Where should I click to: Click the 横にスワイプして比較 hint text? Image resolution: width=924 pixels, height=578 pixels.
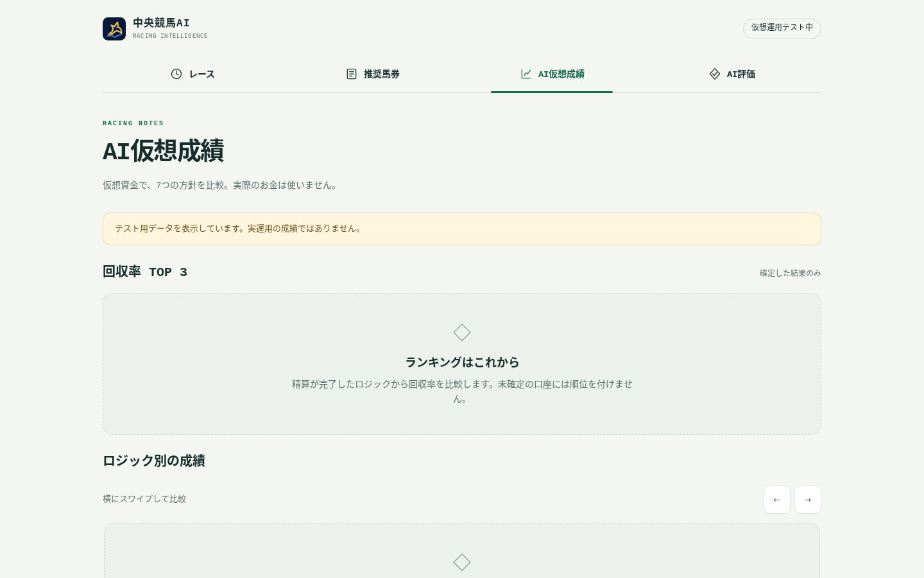[144, 499]
